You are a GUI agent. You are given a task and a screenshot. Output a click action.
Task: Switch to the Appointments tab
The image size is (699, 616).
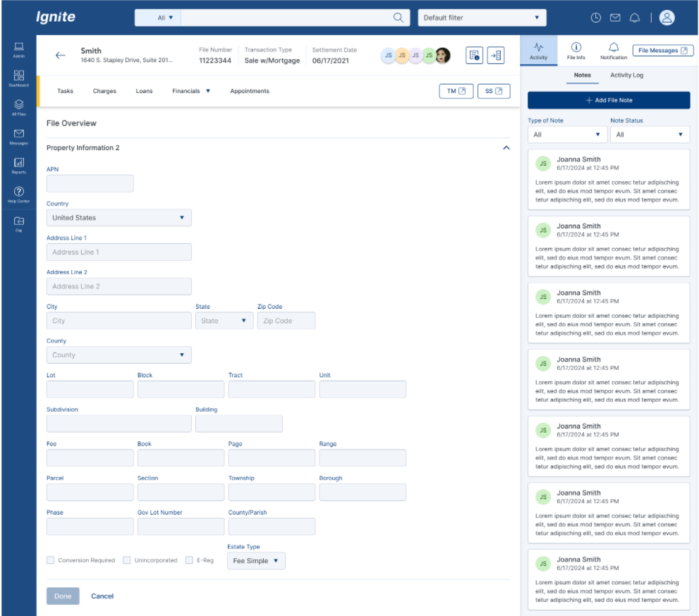pyautogui.click(x=250, y=91)
